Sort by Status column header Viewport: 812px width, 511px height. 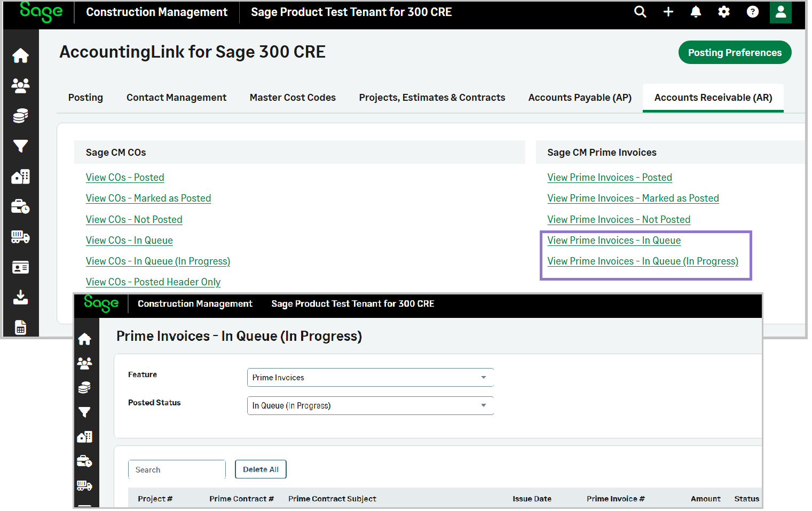coord(746,499)
